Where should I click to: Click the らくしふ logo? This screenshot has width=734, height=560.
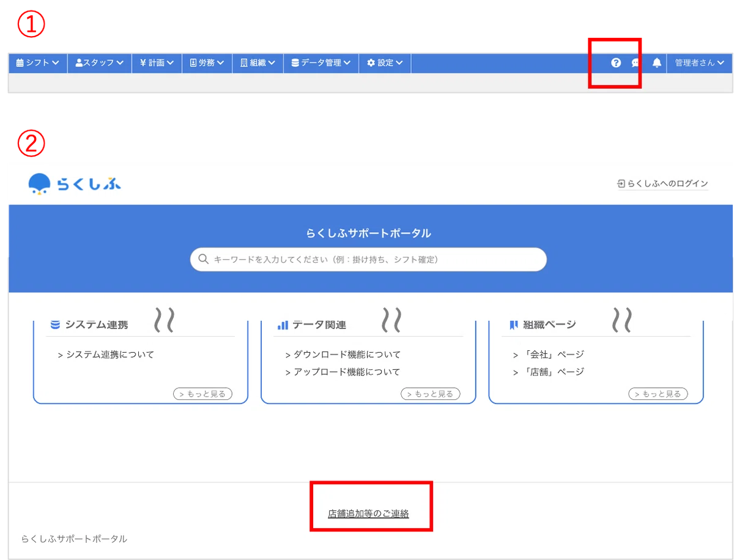(x=75, y=184)
